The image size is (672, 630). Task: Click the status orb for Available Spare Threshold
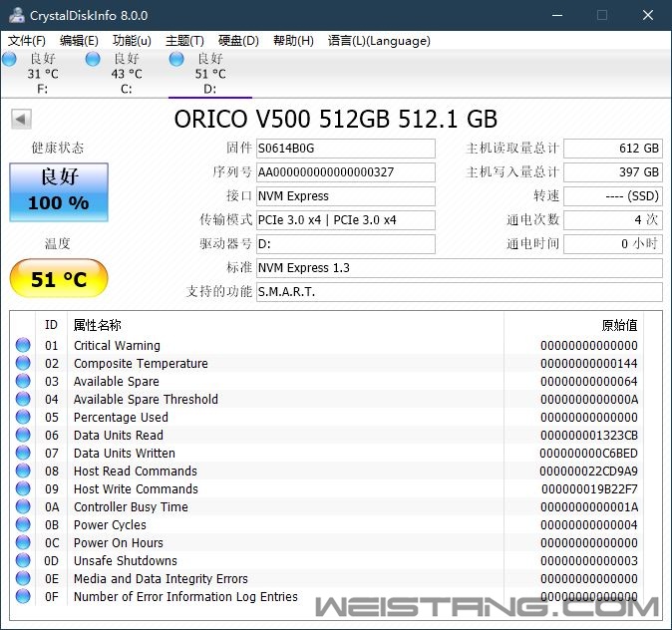pyautogui.click(x=23, y=399)
